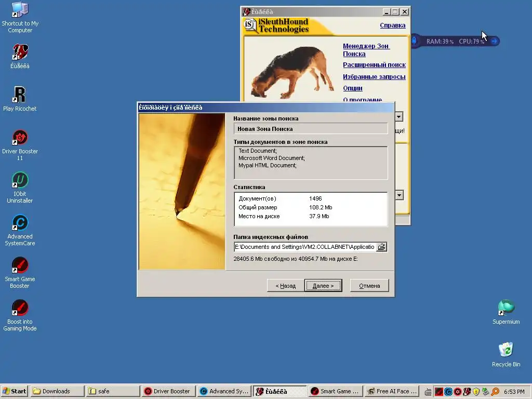Open the Boost into Gaming Mode shortcut
The height and width of the screenshot is (399, 532).
tap(20, 315)
